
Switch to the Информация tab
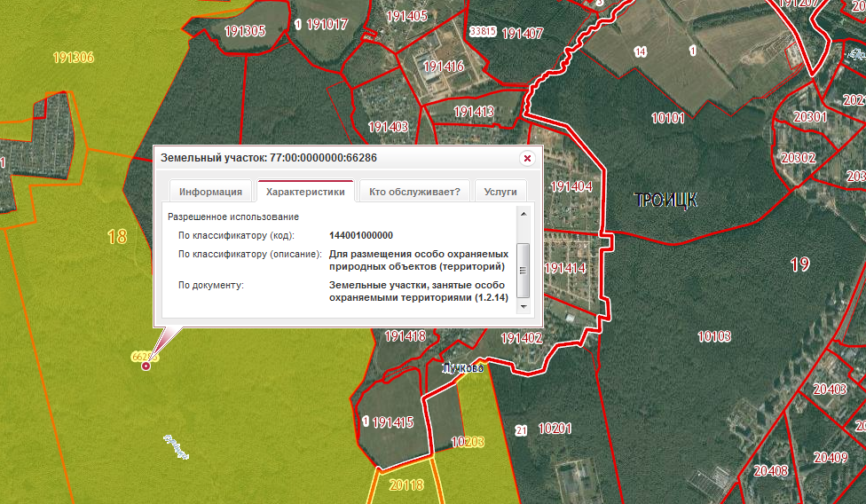coord(210,192)
